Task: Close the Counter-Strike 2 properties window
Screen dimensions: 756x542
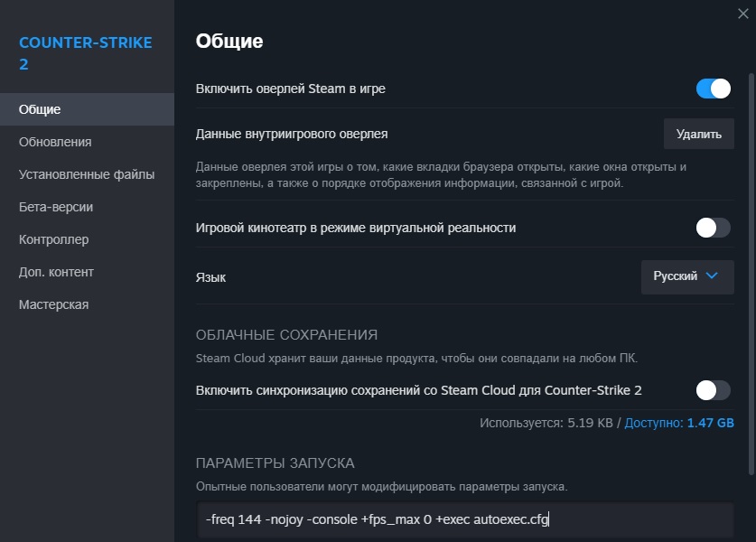Action: pos(742,13)
